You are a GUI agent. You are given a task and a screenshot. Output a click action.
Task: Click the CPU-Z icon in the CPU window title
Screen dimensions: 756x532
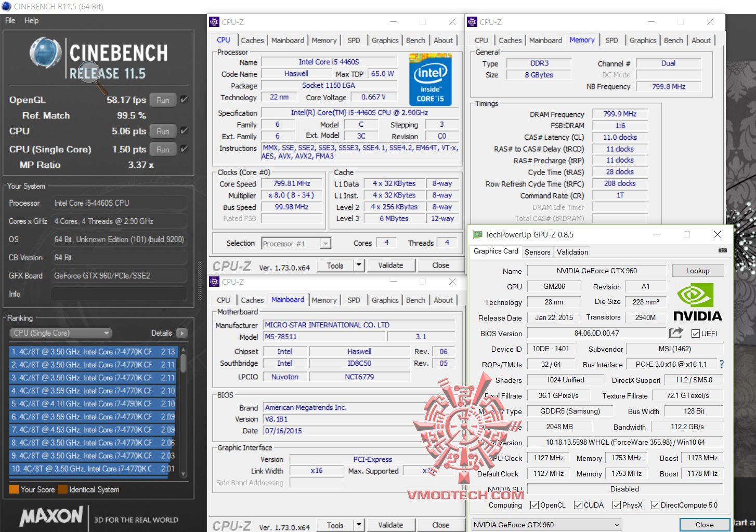click(214, 22)
